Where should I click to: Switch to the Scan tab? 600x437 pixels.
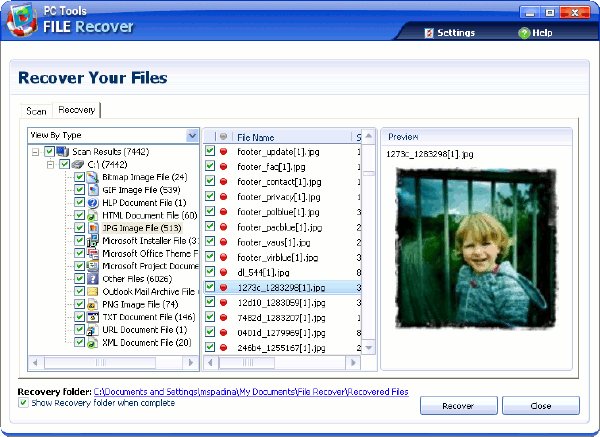36,111
